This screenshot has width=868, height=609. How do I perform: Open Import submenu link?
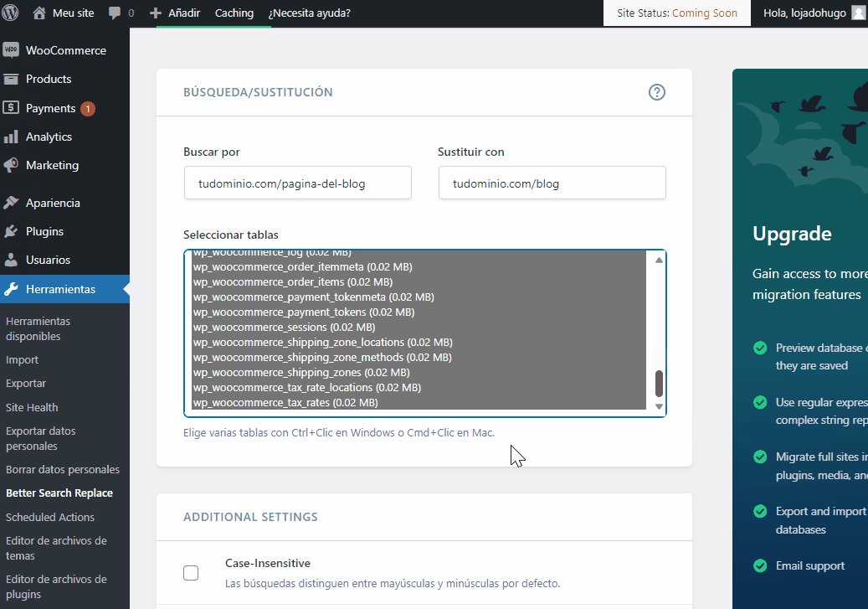(22, 360)
